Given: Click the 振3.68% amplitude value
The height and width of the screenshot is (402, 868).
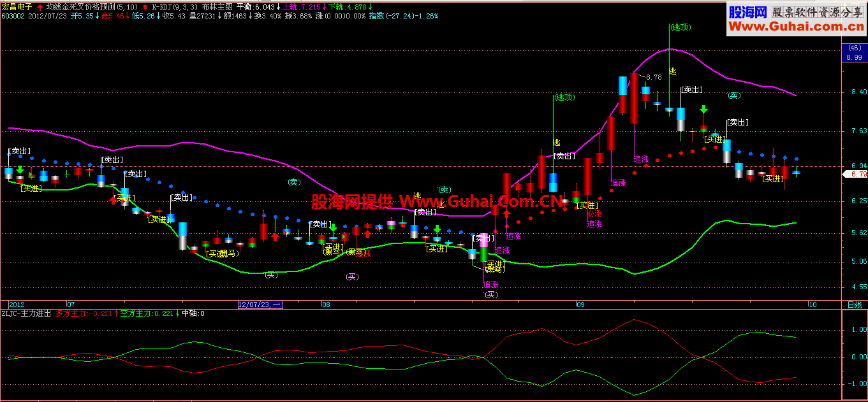Looking at the screenshot, I should tap(298, 15).
